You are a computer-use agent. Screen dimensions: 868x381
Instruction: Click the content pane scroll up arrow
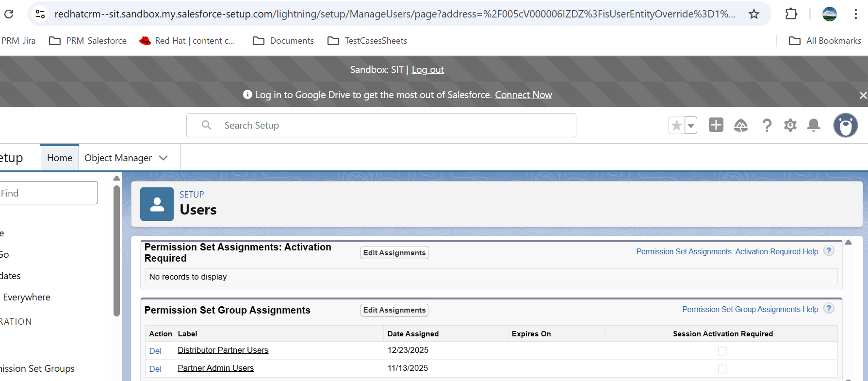848,242
